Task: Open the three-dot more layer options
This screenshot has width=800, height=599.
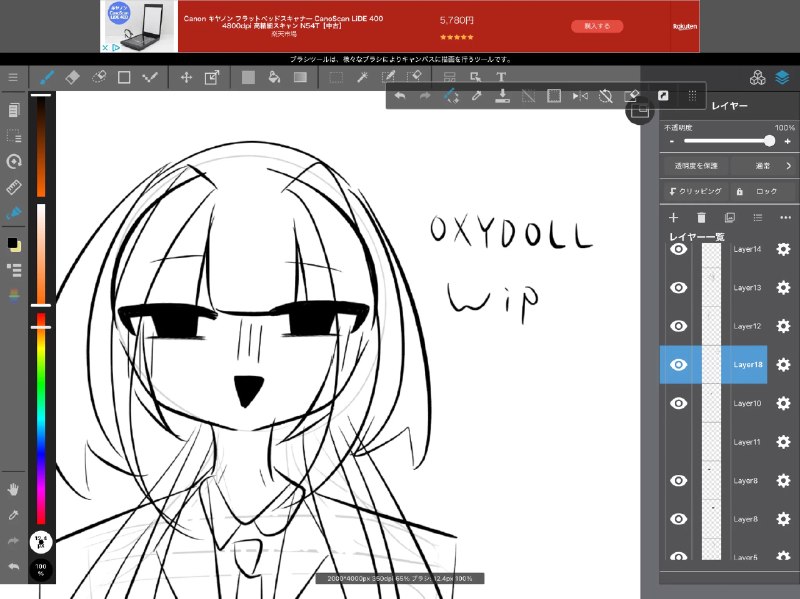Action: (x=786, y=218)
